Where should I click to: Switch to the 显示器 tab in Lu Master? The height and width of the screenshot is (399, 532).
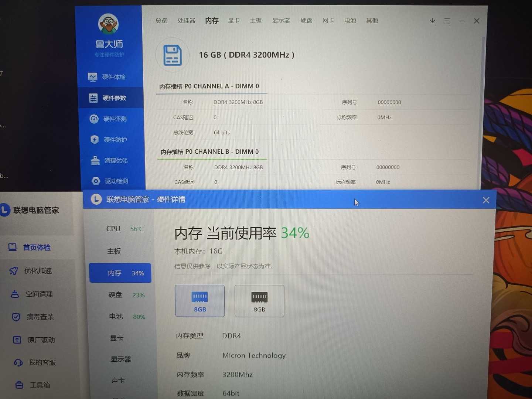click(281, 20)
